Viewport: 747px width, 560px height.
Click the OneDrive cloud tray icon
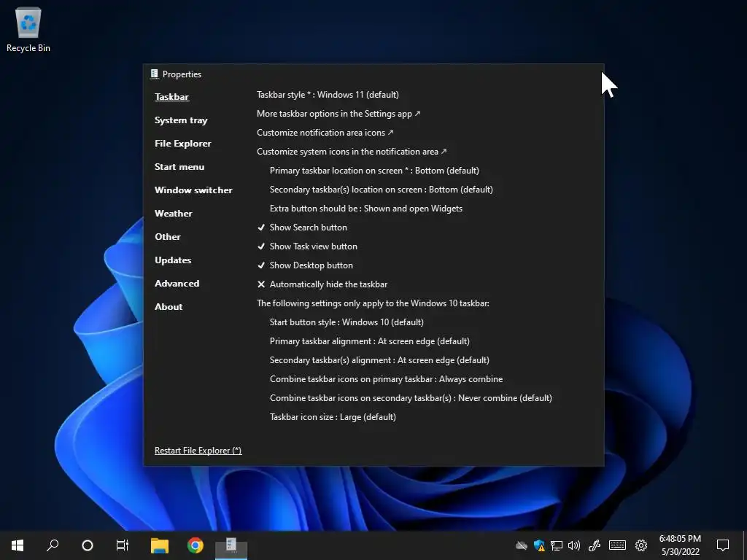[x=522, y=545]
